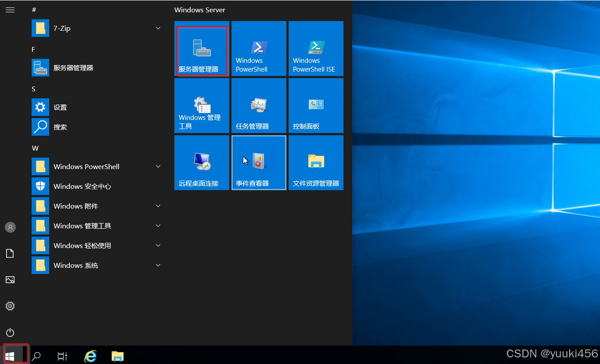600x364 pixels.
Task: Open the user account icon in sidebar
Action: click(x=10, y=227)
